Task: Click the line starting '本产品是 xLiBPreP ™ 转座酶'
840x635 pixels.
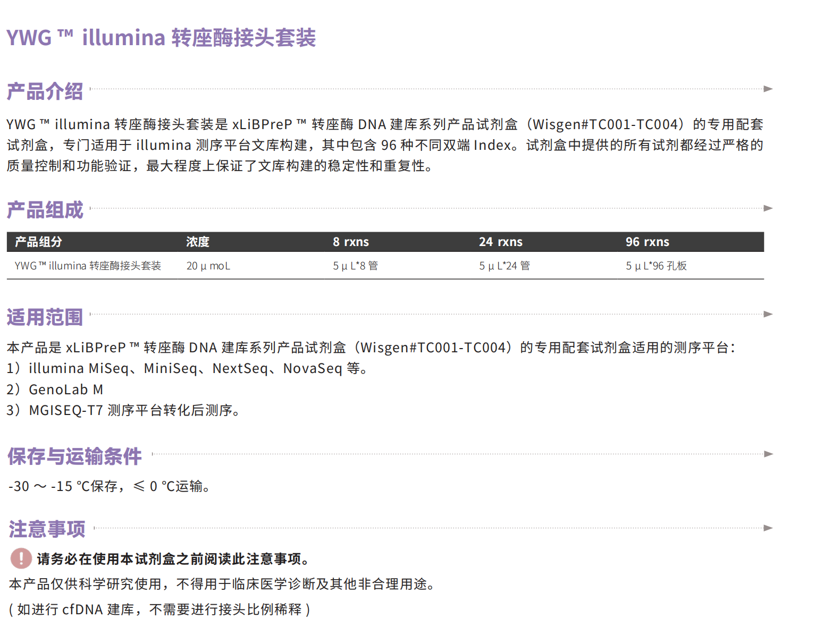Action: 372,348
